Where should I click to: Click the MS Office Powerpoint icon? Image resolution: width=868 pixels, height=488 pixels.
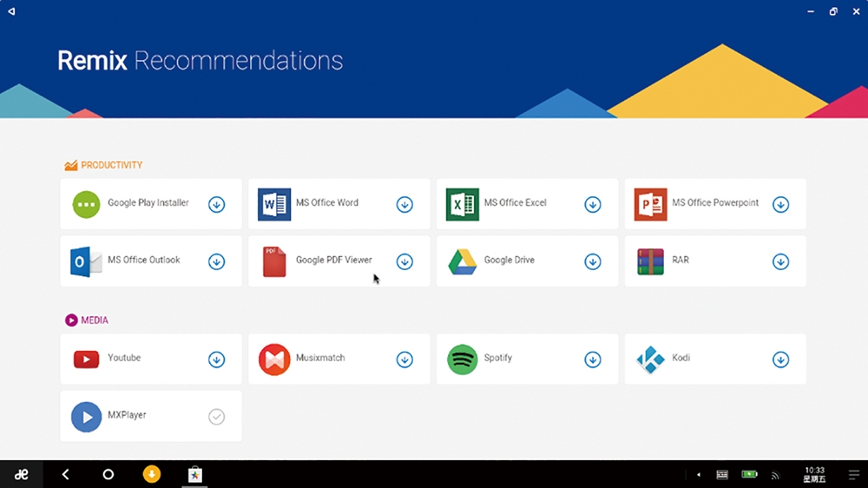click(x=650, y=204)
